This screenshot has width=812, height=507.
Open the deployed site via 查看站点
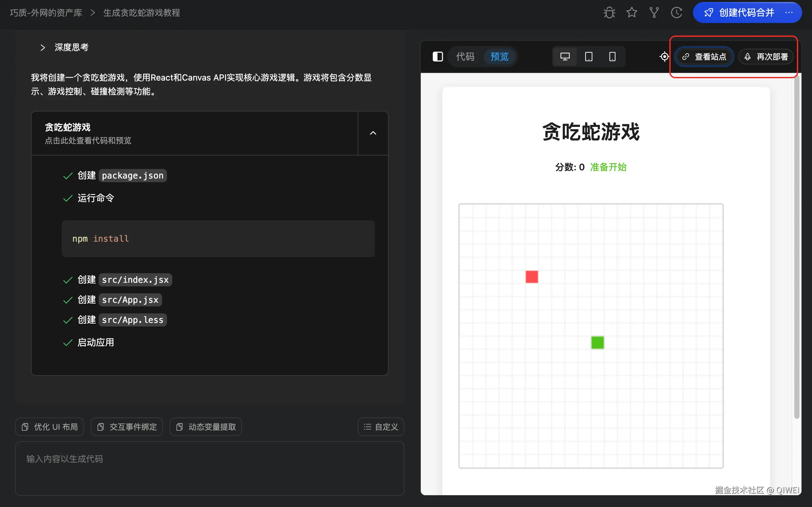[704, 57]
